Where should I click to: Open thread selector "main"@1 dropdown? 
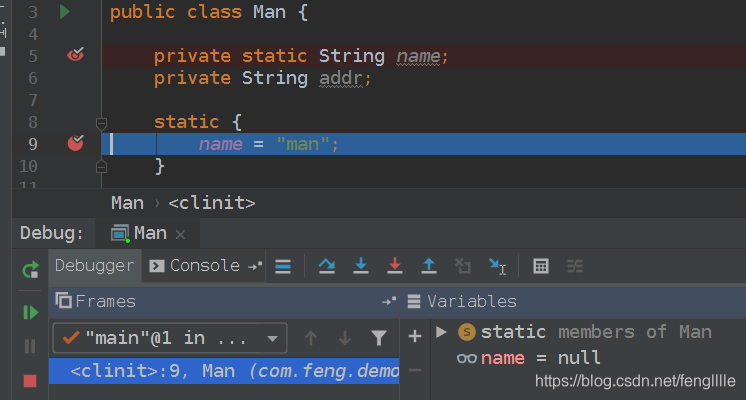coord(170,338)
